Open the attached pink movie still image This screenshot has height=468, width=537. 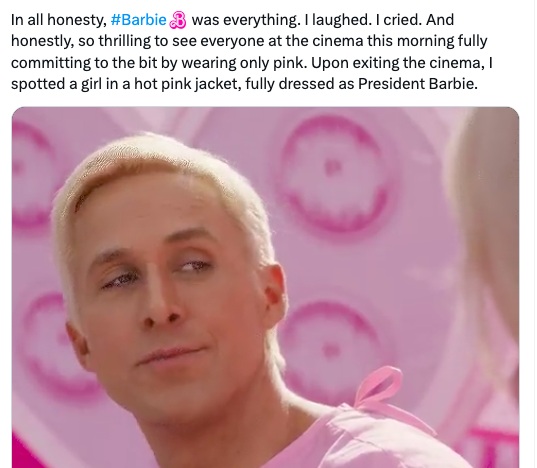265,287
